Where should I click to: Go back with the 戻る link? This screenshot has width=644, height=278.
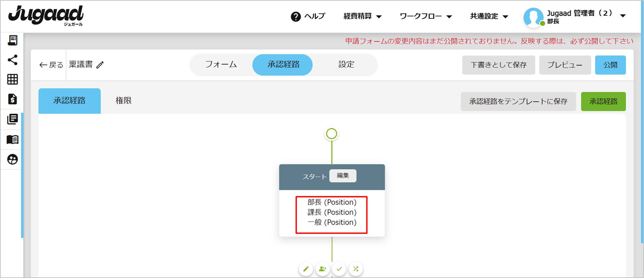(51, 65)
